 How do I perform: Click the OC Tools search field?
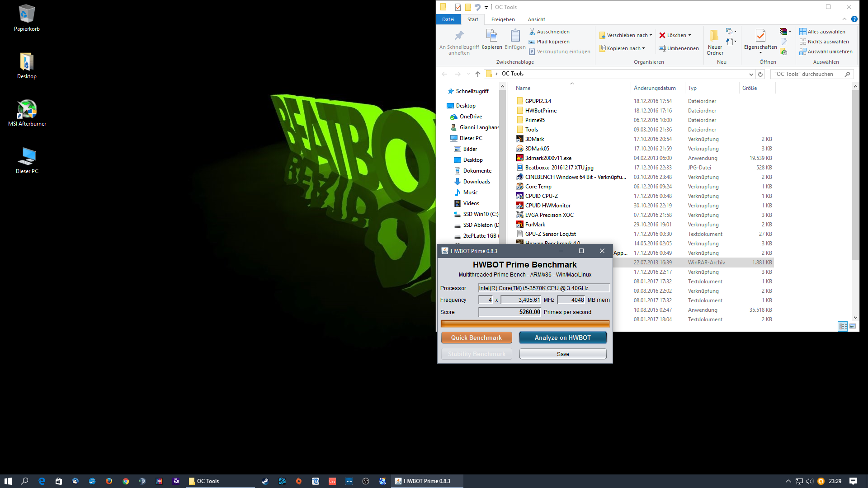pos(811,74)
